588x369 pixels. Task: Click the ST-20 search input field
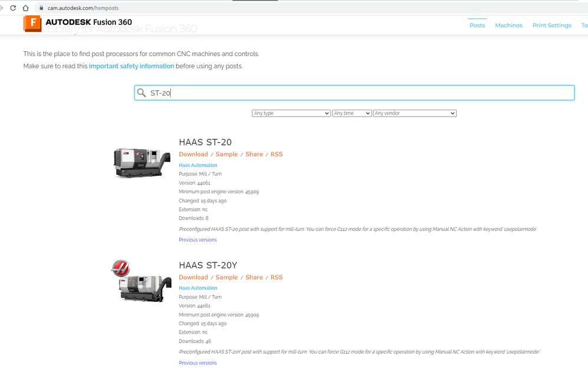click(354, 93)
